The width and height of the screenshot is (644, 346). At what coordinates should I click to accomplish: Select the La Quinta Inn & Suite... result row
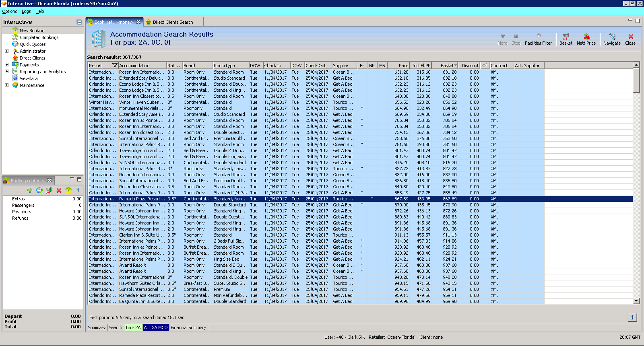360,301
